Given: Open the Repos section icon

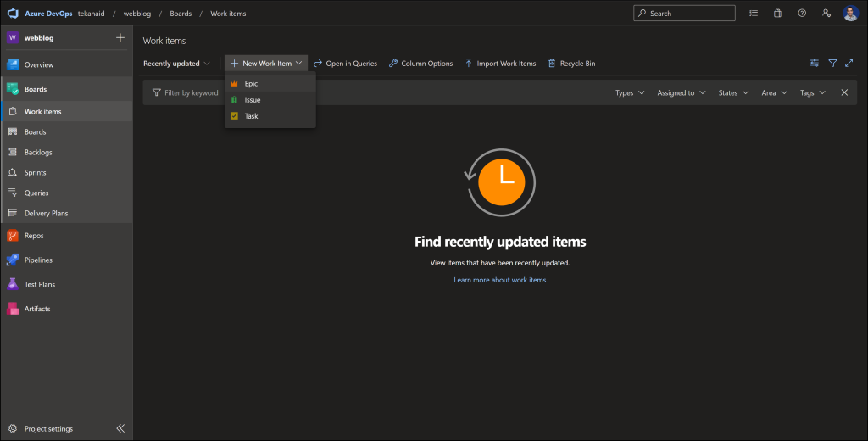Looking at the screenshot, I should pyautogui.click(x=13, y=236).
